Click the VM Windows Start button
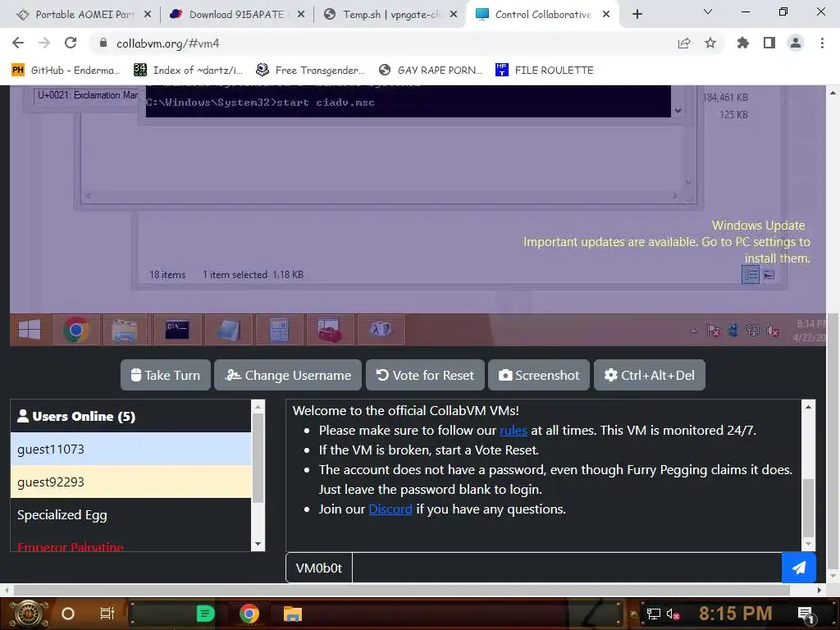The image size is (840, 630). 30,330
